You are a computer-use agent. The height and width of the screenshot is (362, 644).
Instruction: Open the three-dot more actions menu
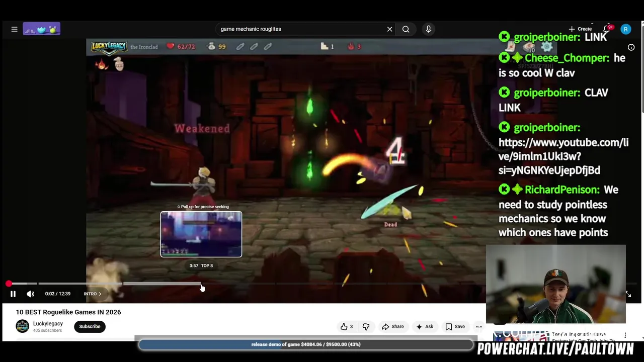pyautogui.click(x=479, y=327)
